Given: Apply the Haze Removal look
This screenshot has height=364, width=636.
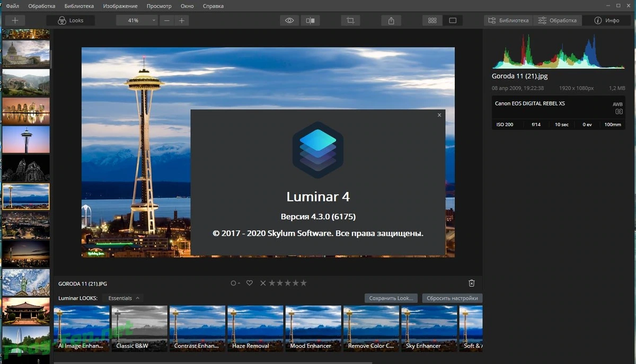Looking at the screenshot, I should tap(255, 329).
